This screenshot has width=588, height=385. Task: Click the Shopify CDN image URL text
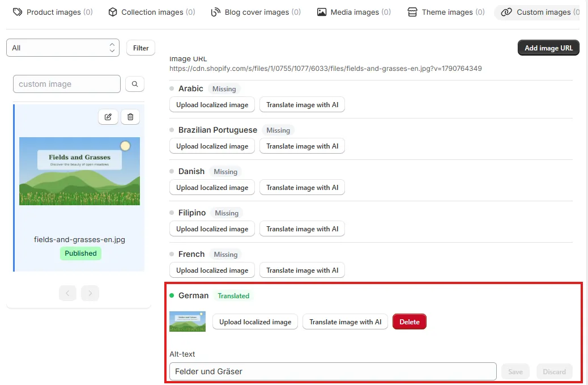click(x=326, y=68)
